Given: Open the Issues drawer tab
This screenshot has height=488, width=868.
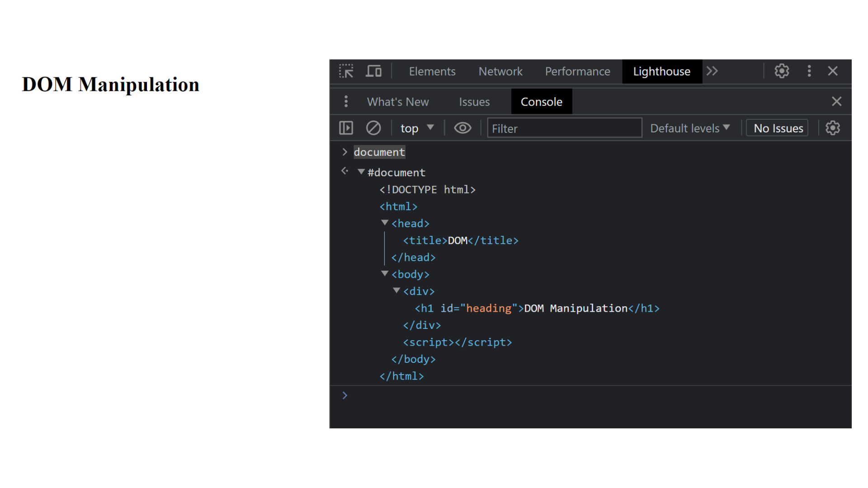Looking at the screenshot, I should coord(474,102).
